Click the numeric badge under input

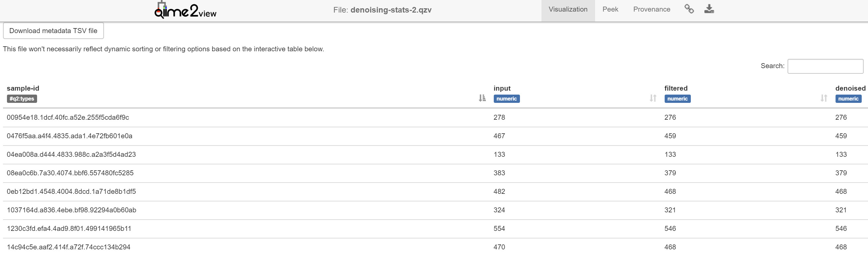506,99
